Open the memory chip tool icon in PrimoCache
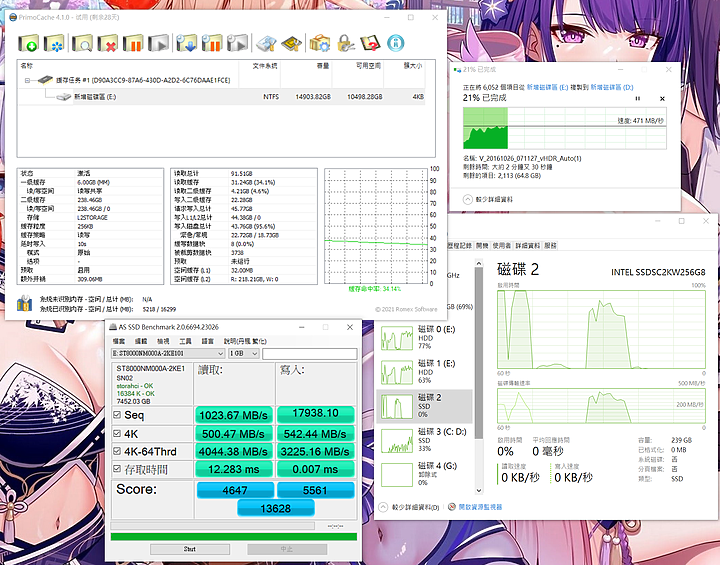This screenshot has width=720, height=565. 291,43
